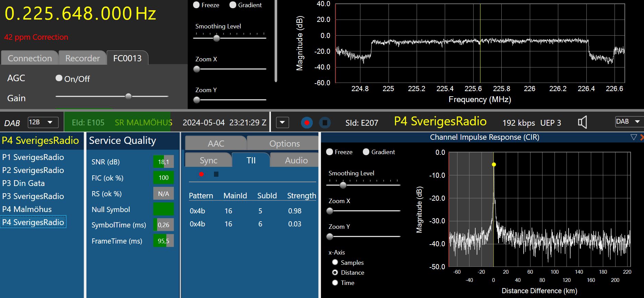
Task: Collapse the Channel Impulse Response panel triangle
Action: click(633, 137)
